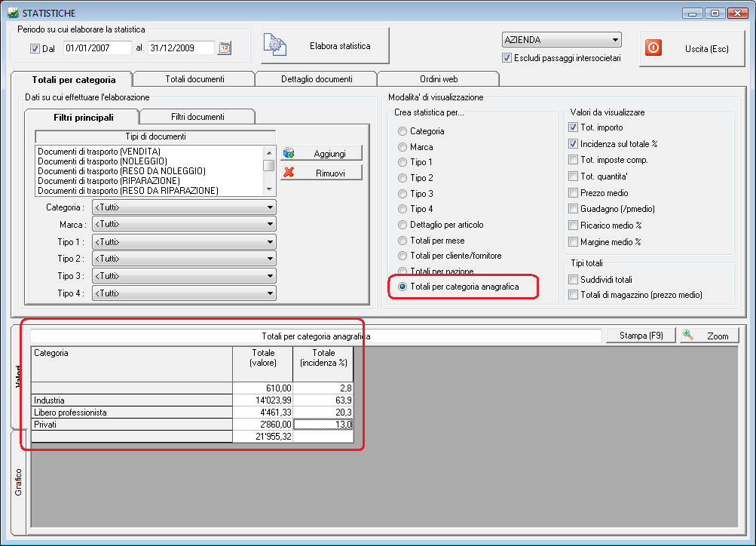This screenshot has height=546, width=756.
Task: Click the Uscita (Esc) button
Action: (693, 48)
